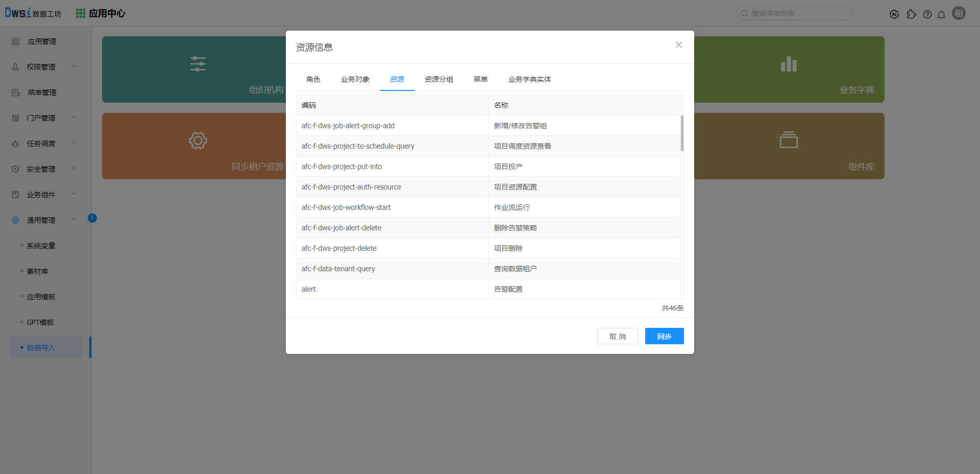Viewport: 980px width, 474px height.
Task: Click the plugin puzzle icon in header
Action: pos(911,14)
